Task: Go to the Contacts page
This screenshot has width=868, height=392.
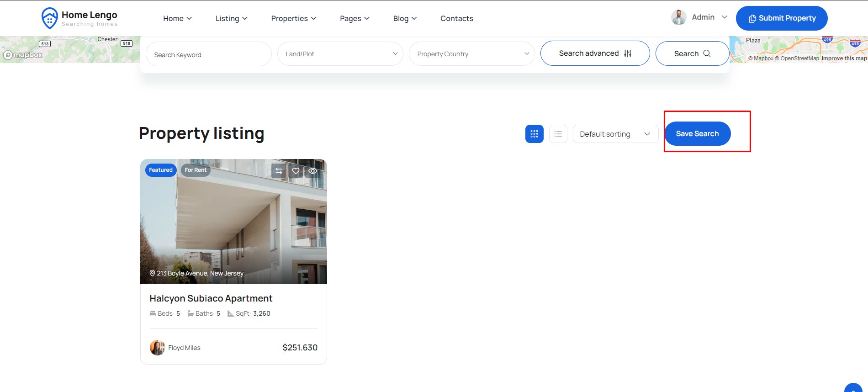Action: 457,18
